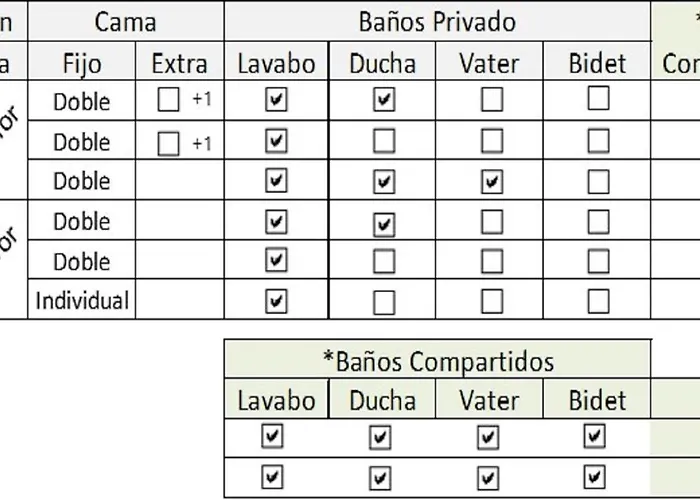
Task: Select the Fijo column header
Action: (x=82, y=64)
